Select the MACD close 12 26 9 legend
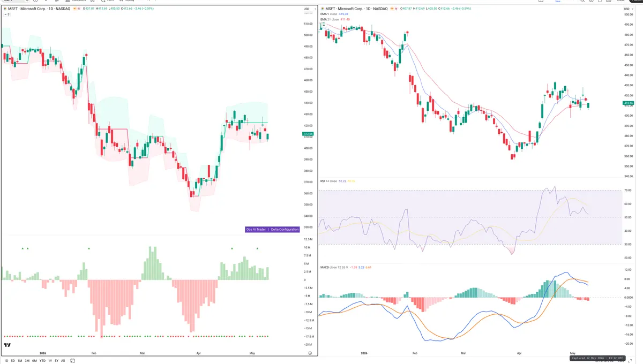 coord(334,267)
